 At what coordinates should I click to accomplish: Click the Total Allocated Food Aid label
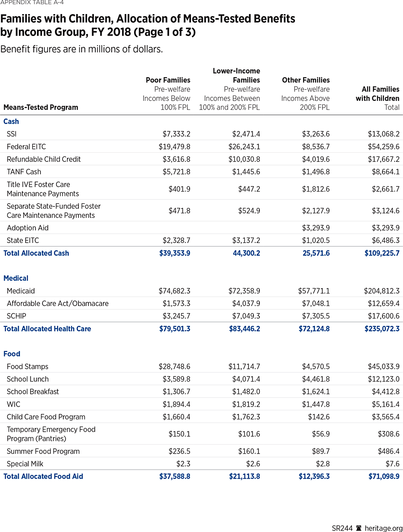click(x=43, y=476)
